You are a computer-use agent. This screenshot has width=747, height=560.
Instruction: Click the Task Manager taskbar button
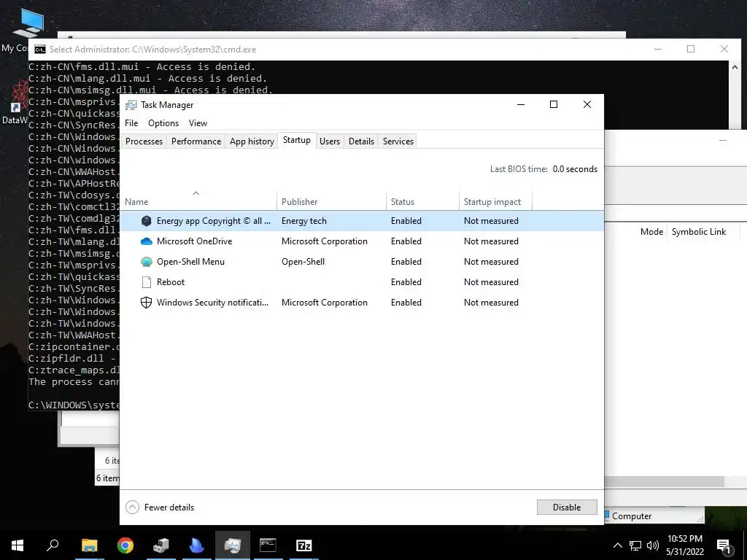click(x=233, y=545)
